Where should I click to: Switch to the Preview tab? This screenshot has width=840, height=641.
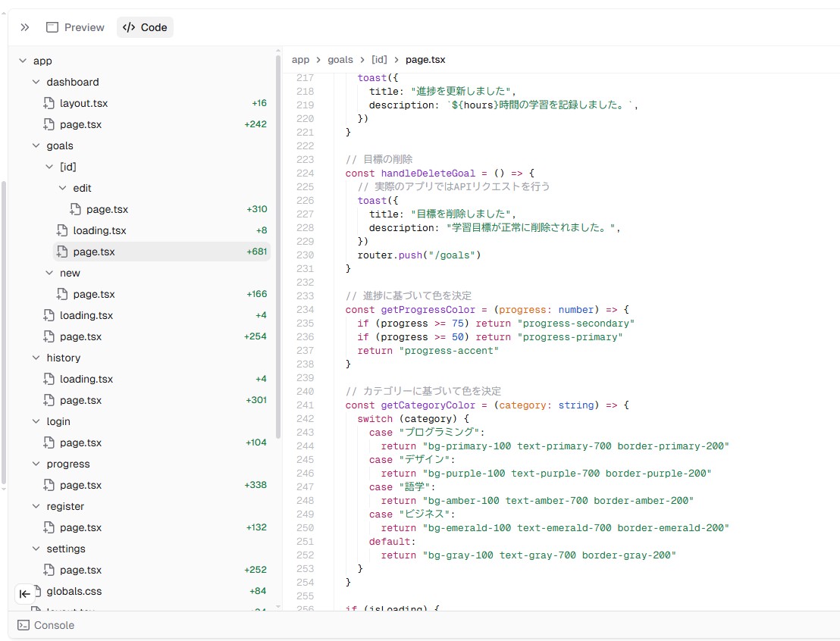click(x=75, y=27)
